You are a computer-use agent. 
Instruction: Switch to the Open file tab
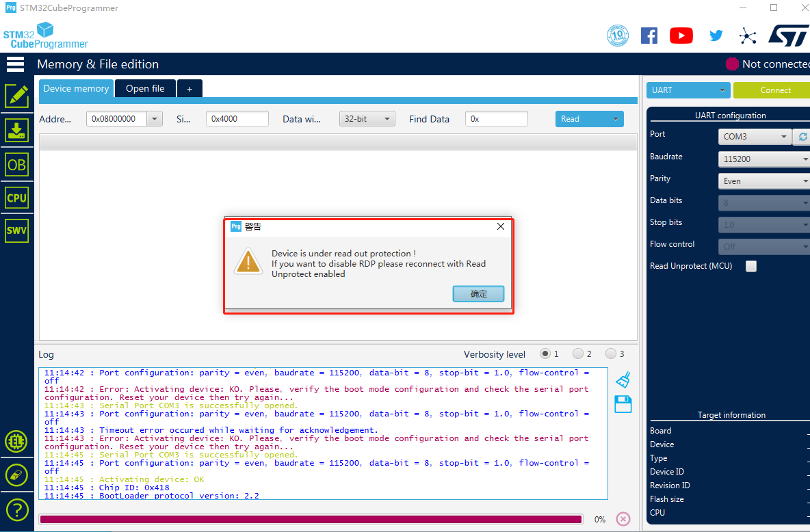145,88
